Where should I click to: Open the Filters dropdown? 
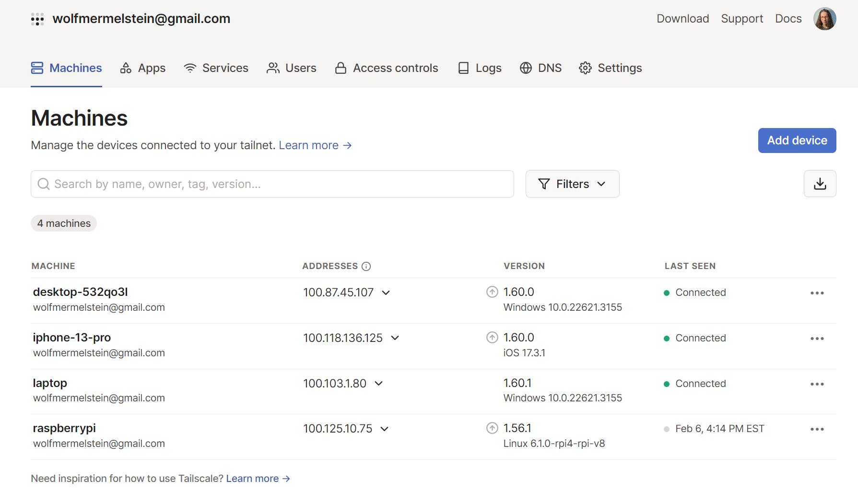coord(572,184)
